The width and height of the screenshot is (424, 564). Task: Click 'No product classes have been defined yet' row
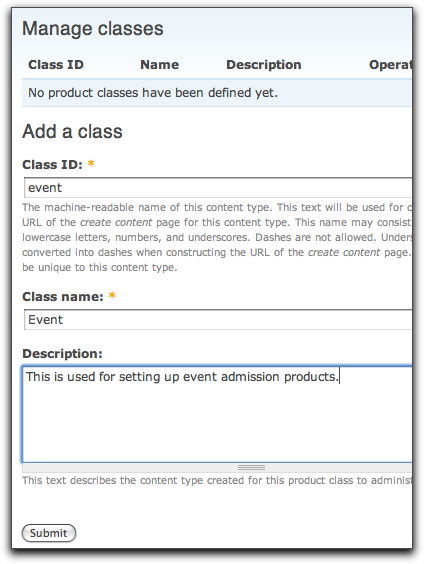click(217, 93)
